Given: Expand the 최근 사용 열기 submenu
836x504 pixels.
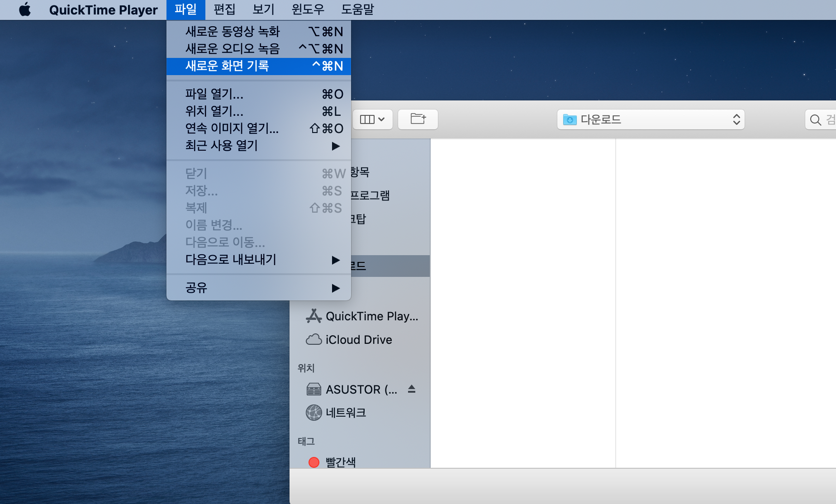Looking at the screenshot, I should coord(259,146).
